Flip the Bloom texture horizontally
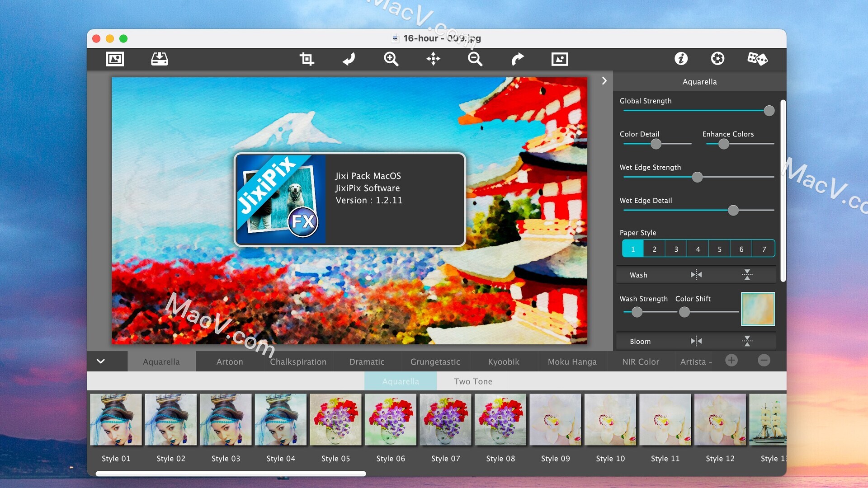 tap(696, 341)
